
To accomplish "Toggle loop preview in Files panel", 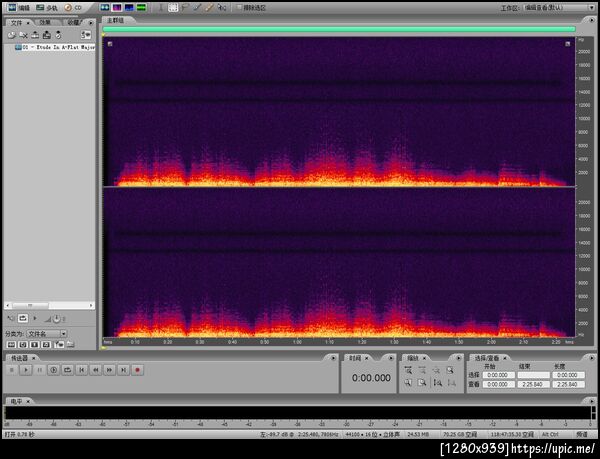I will tap(23, 318).
